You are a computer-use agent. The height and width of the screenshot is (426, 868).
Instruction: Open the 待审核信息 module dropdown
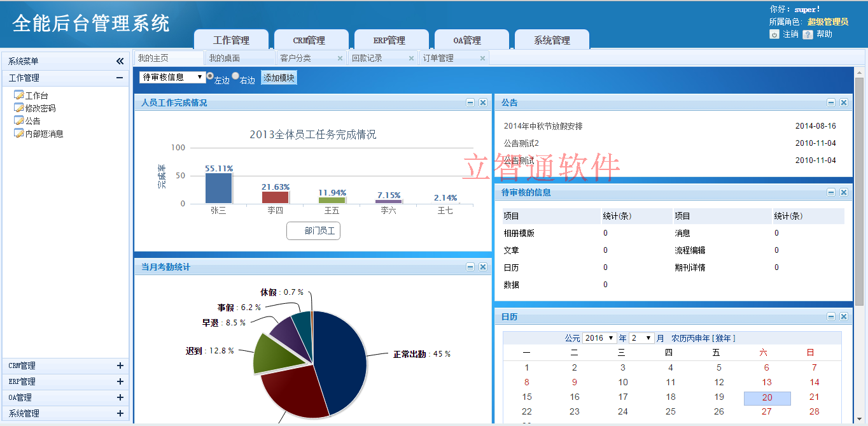coord(172,77)
